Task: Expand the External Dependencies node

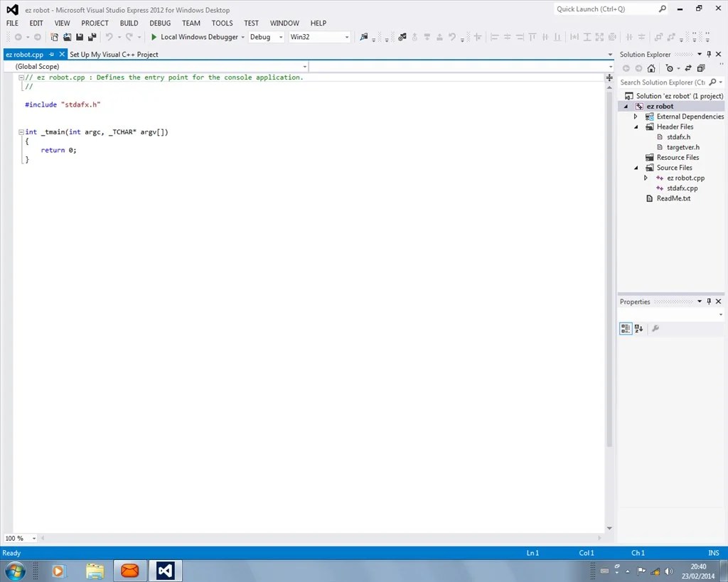Action: coord(636,117)
